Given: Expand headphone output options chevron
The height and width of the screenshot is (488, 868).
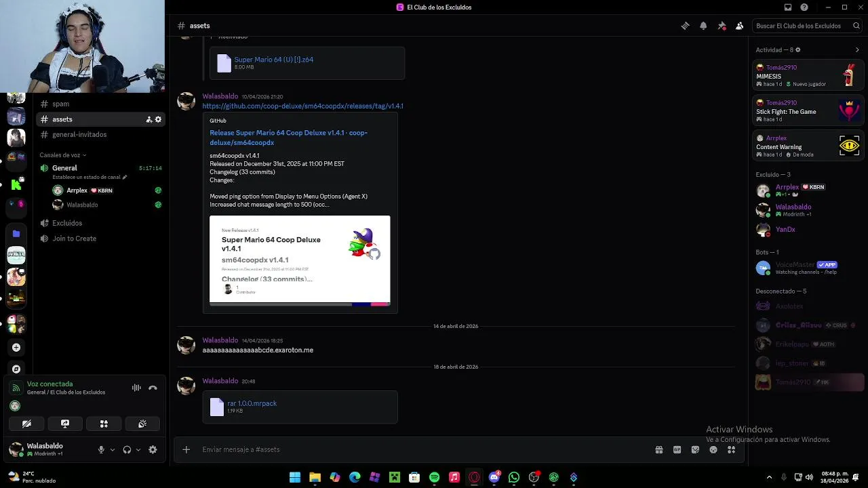Looking at the screenshot, I should pos(138,449).
